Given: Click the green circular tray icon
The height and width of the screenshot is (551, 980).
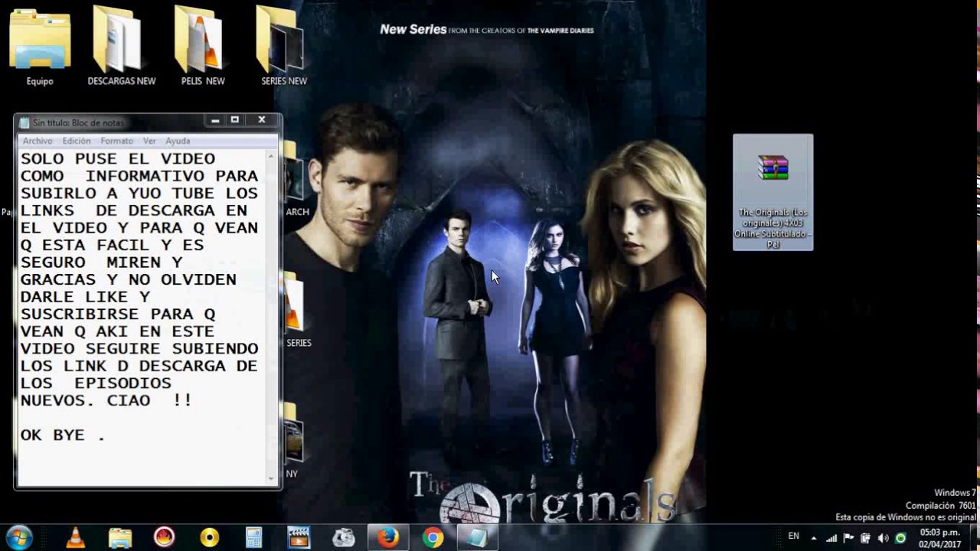Looking at the screenshot, I should (x=900, y=538).
